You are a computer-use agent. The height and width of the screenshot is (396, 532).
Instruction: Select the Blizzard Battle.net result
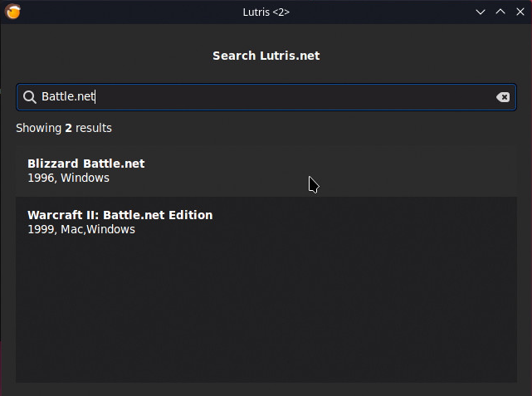coord(266,171)
